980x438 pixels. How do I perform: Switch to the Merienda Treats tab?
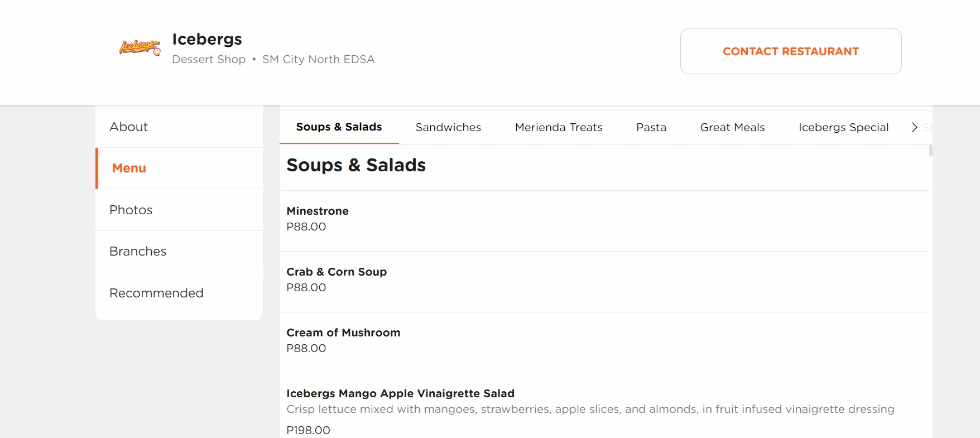click(x=558, y=127)
